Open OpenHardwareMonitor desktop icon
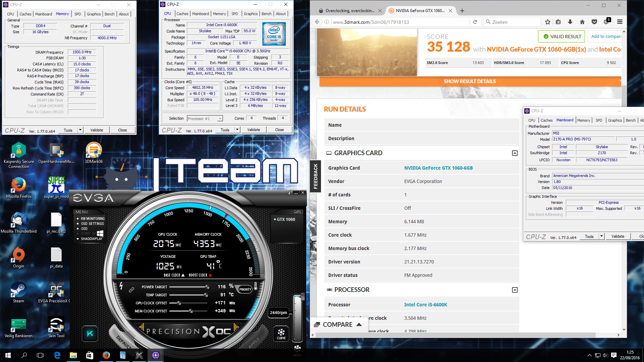 [56, 153]
